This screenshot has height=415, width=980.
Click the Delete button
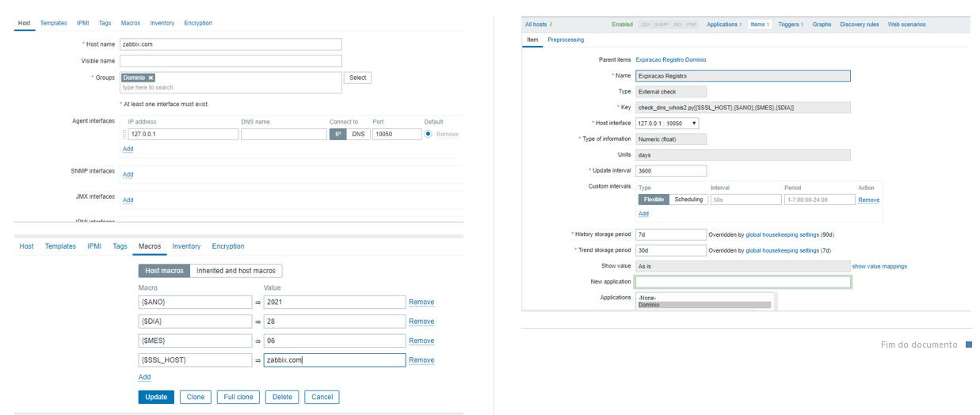[282, 397]
